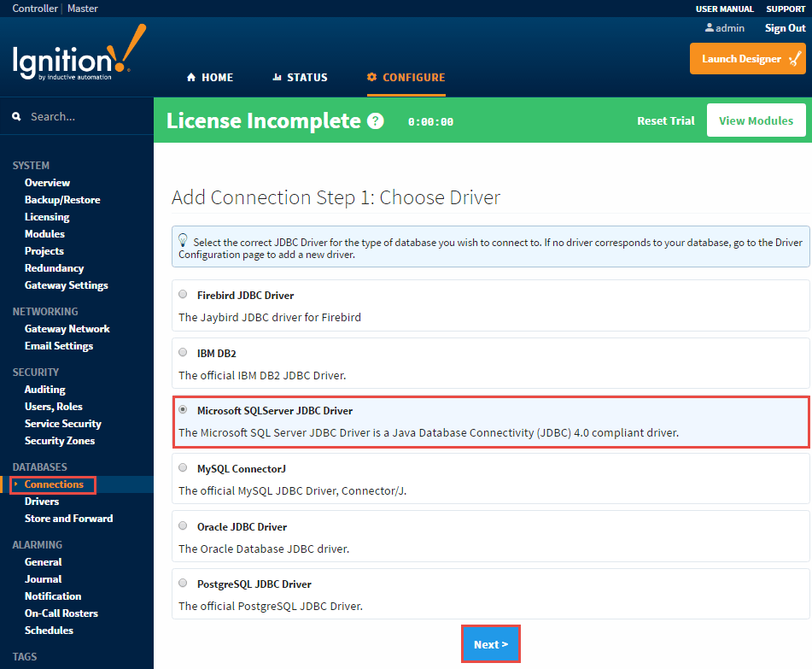Open View Modules

756,120
